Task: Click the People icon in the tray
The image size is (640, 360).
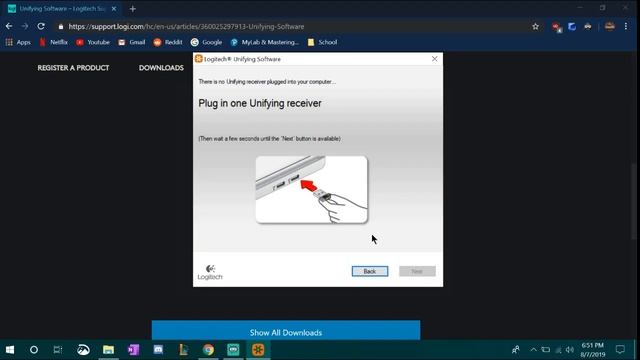Action: pyautogui.click(x=516, y=349)
